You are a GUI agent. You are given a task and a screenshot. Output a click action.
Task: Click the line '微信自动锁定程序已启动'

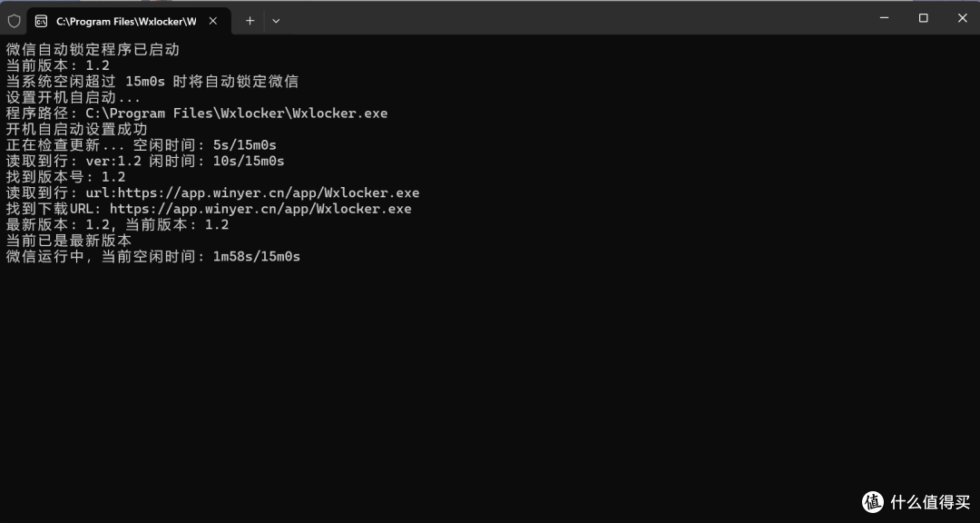[x=93, y=49]
